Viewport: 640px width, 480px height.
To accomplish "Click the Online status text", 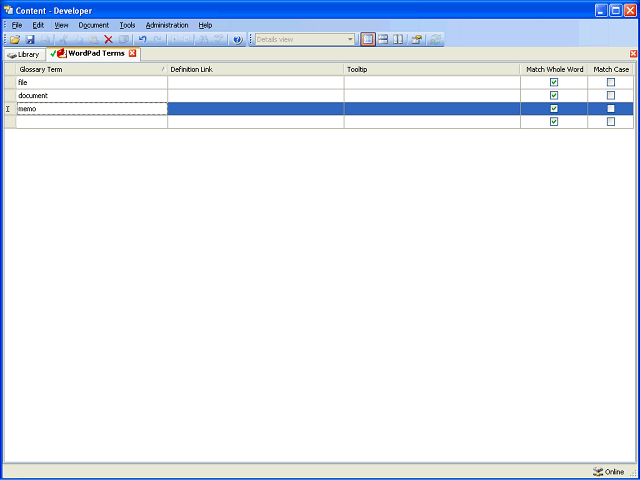I will [x=614, y=472].
